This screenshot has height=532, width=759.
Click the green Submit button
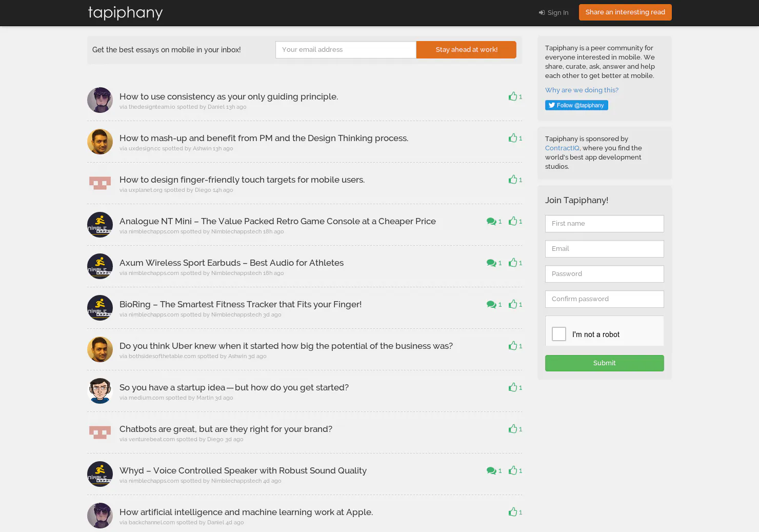(604, 363)
